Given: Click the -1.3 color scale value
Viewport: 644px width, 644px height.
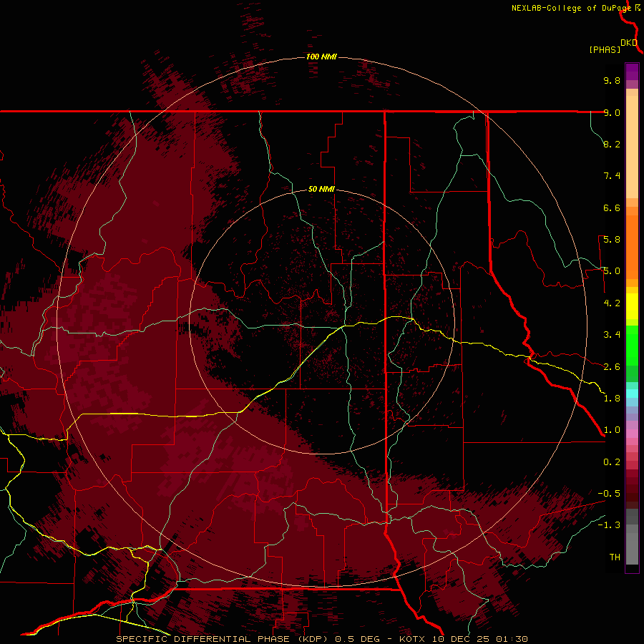Looking at the screenshot, I should click(x=609, y=525).
